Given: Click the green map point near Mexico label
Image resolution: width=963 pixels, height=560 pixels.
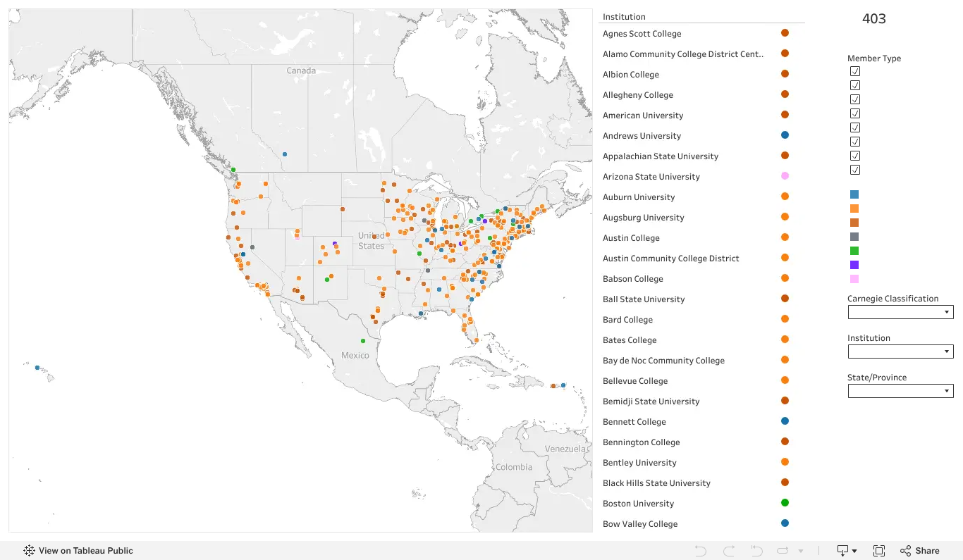Looking at the screenshot, I should [x=363, y=341].
